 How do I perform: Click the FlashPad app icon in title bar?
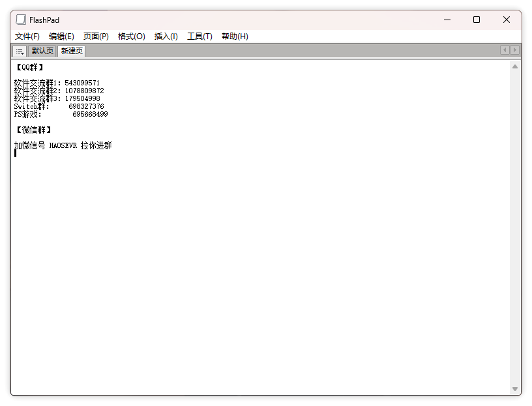click(21, 20)
